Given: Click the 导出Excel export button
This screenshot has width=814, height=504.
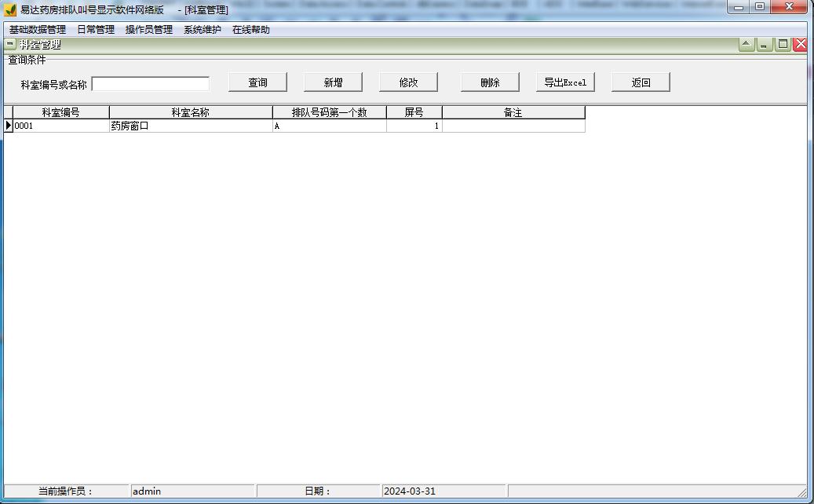Looking at the screenshot, I should point(564,82).
